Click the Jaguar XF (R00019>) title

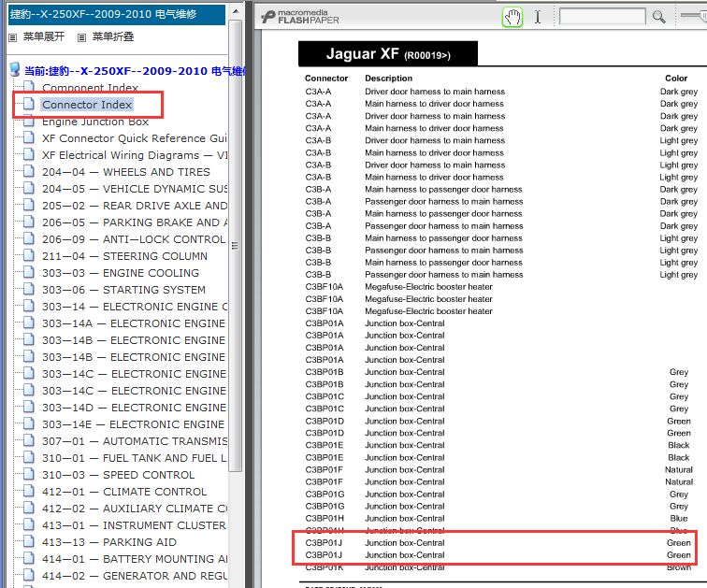pyautogui.click(x=388, y=54)
